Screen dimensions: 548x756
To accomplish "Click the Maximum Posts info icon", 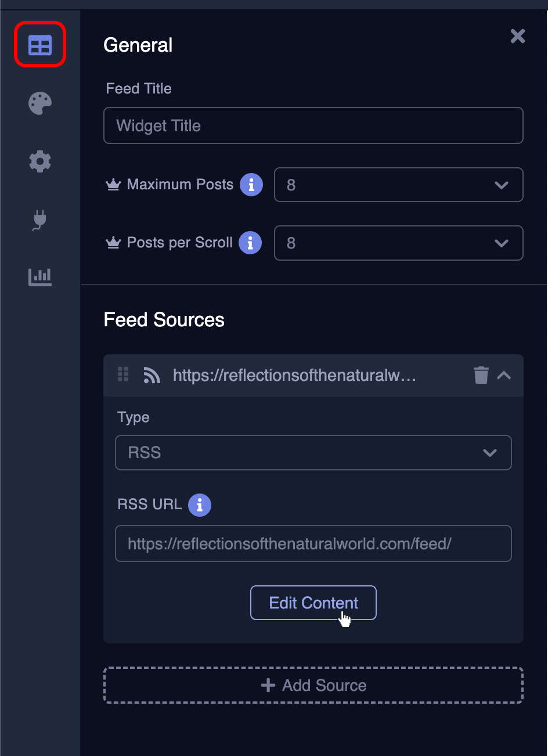I will click(251, 185).
